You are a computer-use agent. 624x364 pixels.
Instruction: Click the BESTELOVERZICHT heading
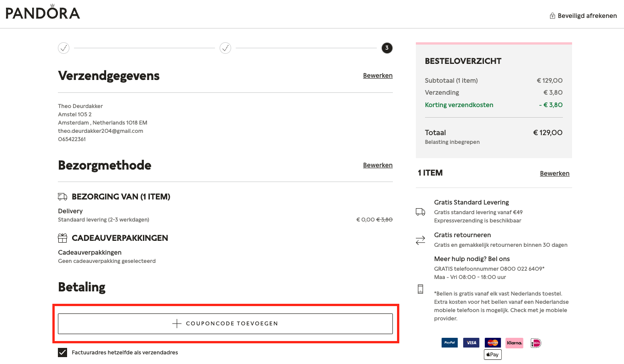[463, 61]
